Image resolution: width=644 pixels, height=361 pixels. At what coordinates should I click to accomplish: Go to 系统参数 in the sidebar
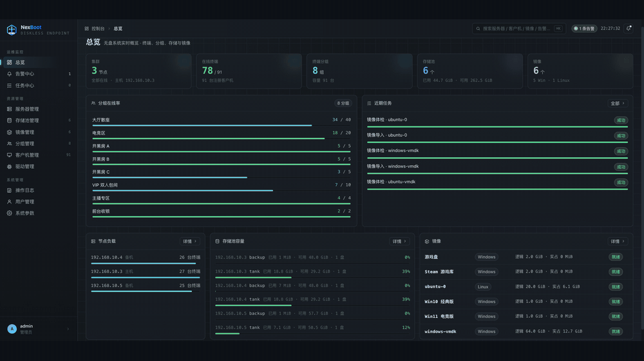pos(39,213)
